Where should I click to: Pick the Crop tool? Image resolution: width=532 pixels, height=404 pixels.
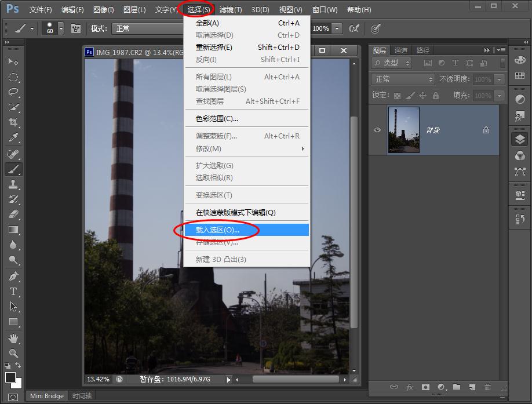point(13,122)
